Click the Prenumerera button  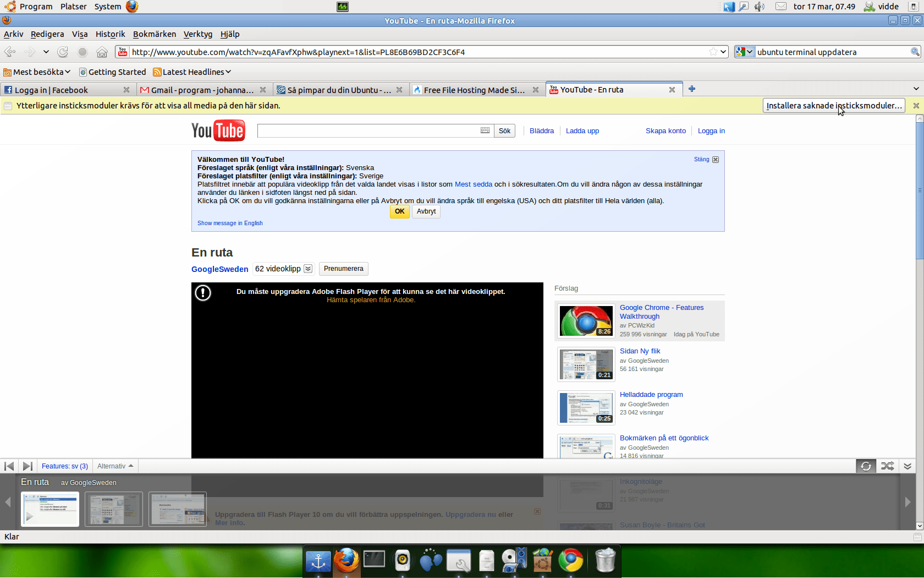point(344,269)
